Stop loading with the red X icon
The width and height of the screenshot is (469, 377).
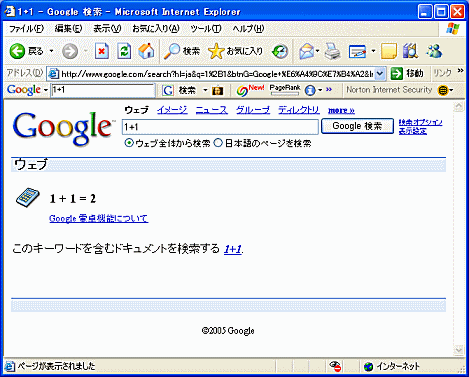tap(102, 51)
